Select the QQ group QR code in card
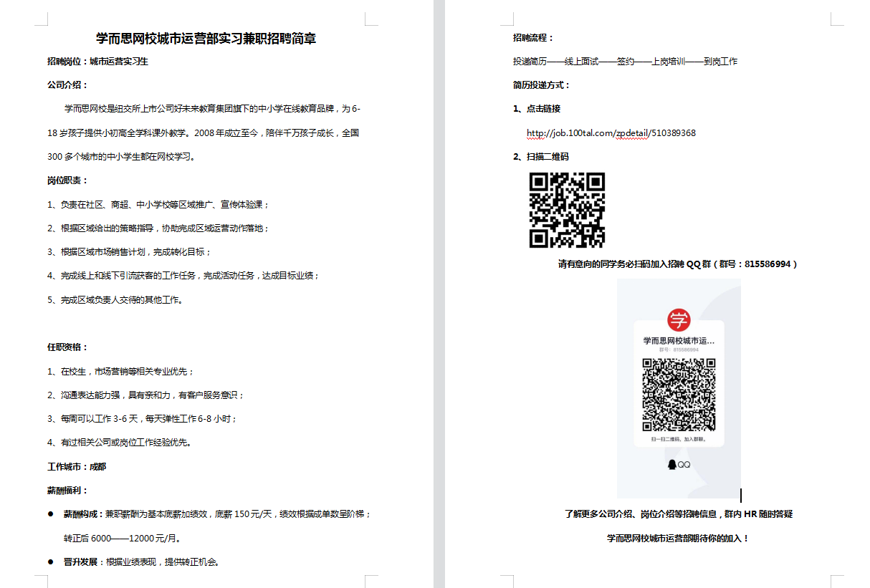The image size is (870, 588). (679, 393)
